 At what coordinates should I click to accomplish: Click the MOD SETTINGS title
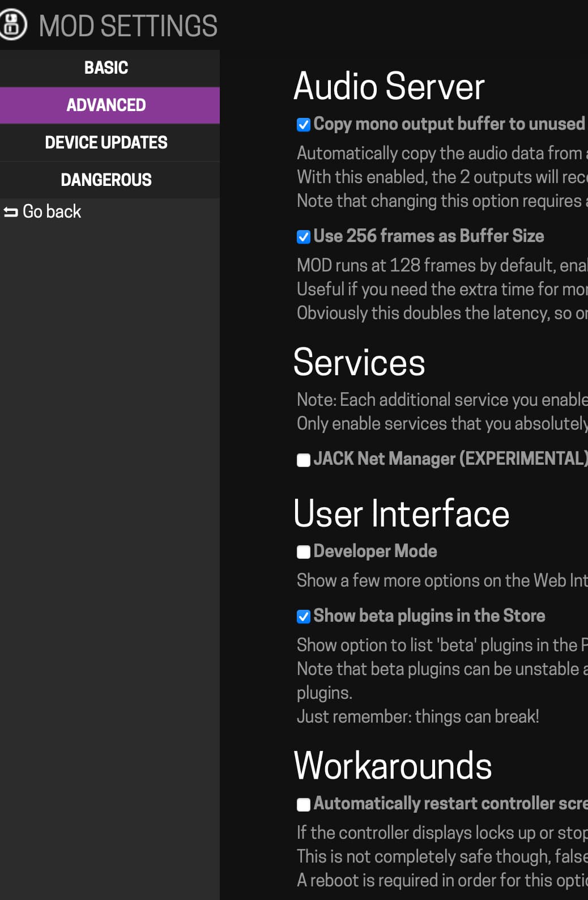[128, 26]
